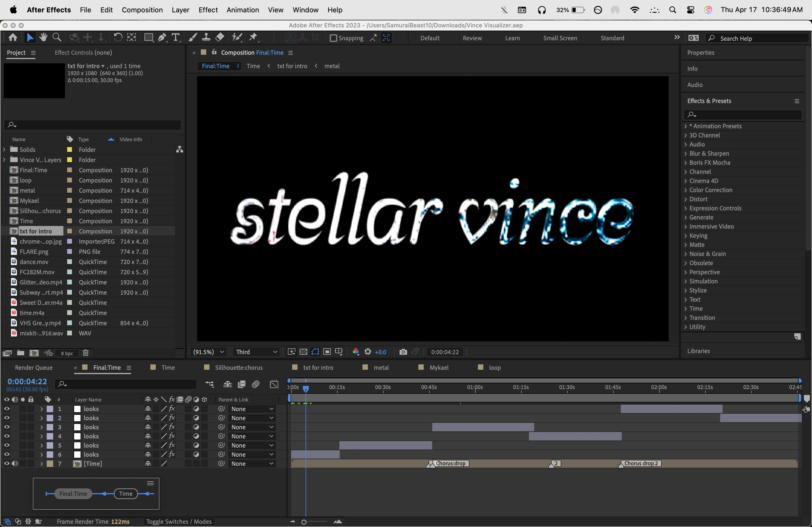Screen dimensions: 812x527
Task: Switch to the Sillhouette:chorus timeline tab
Action: pyautogui.click(x=238, y=367)
